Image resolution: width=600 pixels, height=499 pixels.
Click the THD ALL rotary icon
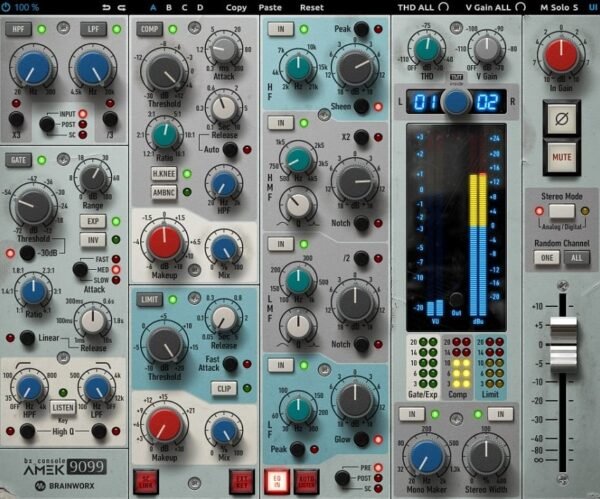pyautogui.click(x=443, y=7)
